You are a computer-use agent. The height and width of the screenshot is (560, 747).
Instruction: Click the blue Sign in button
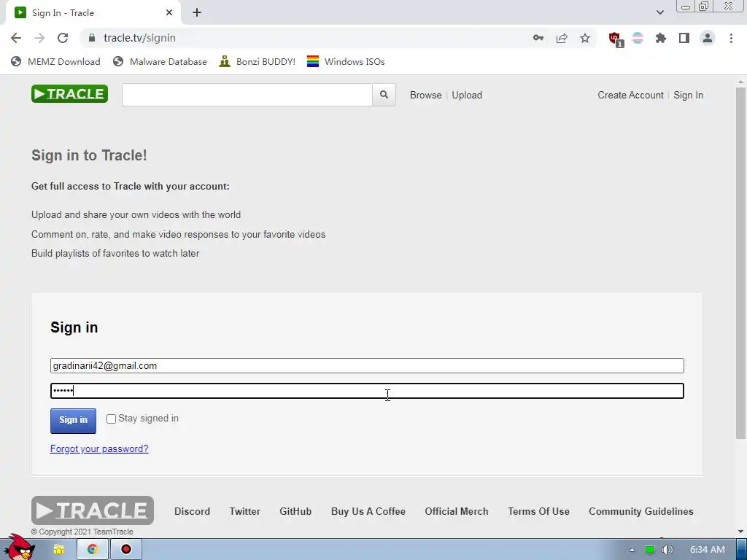coord(74,421)
